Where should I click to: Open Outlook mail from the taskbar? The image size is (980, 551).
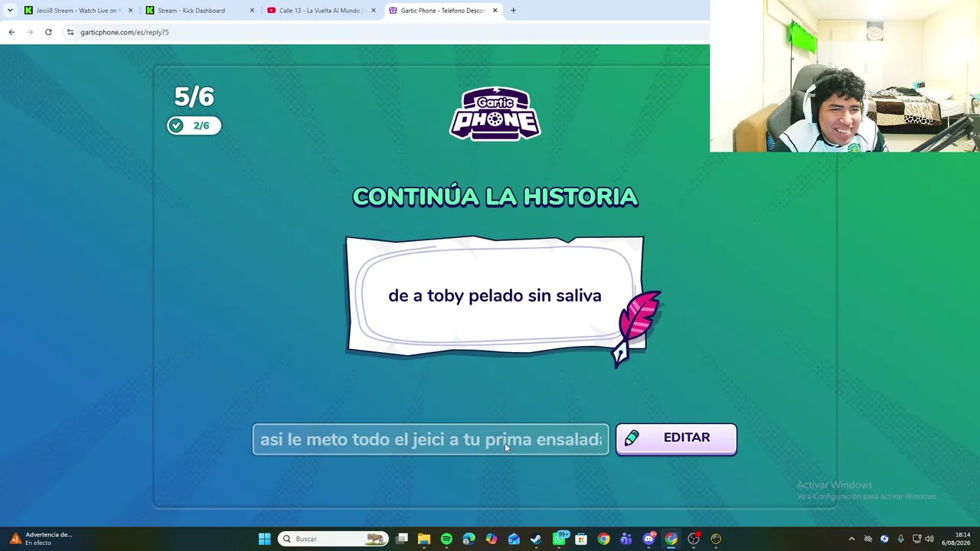pyautogui.click(x=514, y=539)
